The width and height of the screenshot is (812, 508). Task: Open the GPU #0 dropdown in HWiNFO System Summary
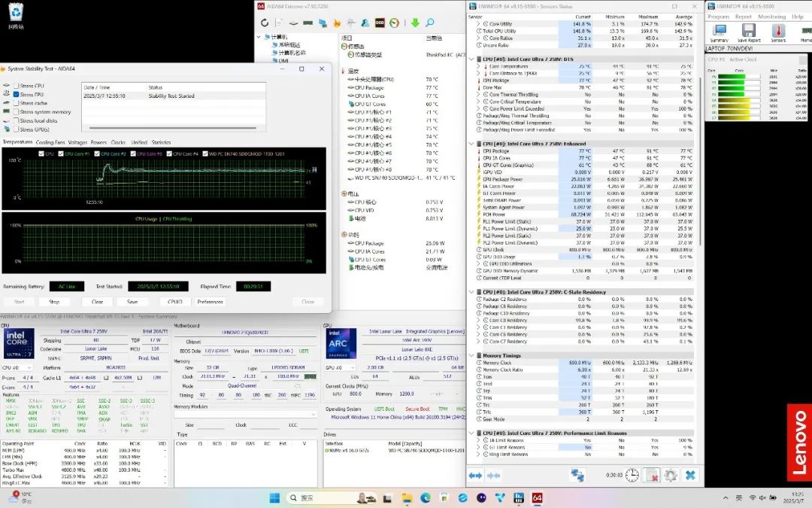tap(341, 367)
